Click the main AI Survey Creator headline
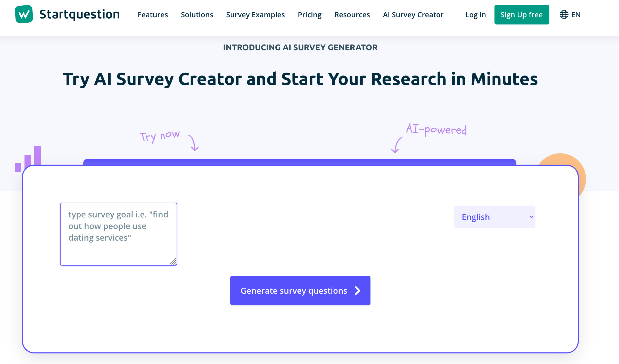 pos(300,79)
